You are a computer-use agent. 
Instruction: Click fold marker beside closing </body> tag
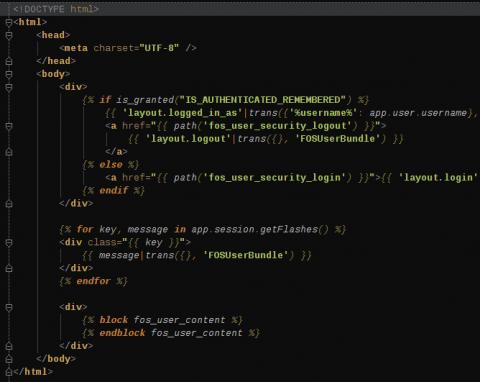tap(9, 359)
